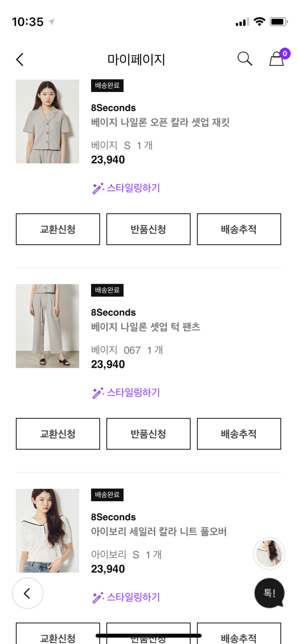
Task: Request exchange for the beige nylon jacket
Action: [58, 229]
